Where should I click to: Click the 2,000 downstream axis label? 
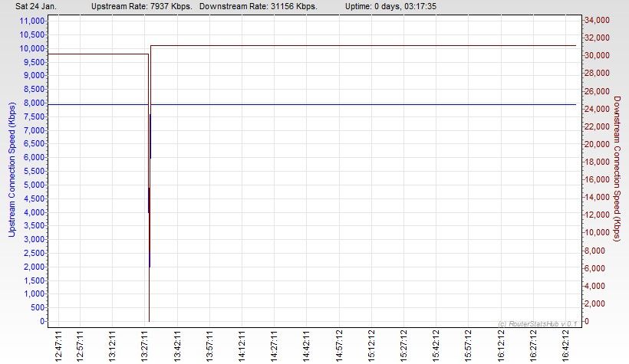(x=595, y=303)
